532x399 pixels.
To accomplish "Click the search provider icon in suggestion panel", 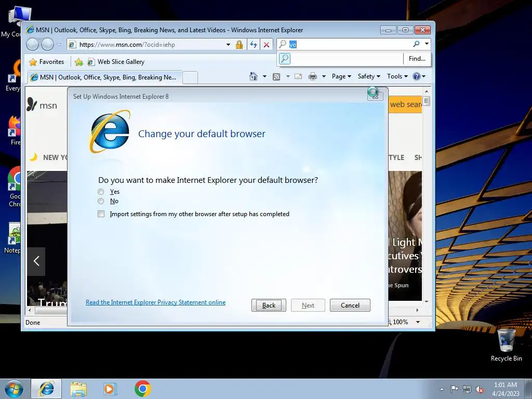I will coord(285,59).
